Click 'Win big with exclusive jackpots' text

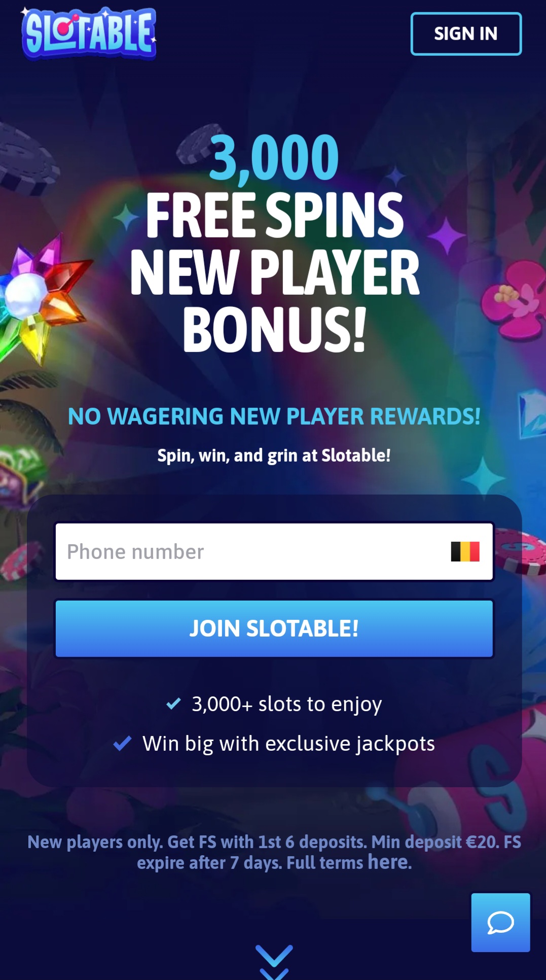(288, 744)
